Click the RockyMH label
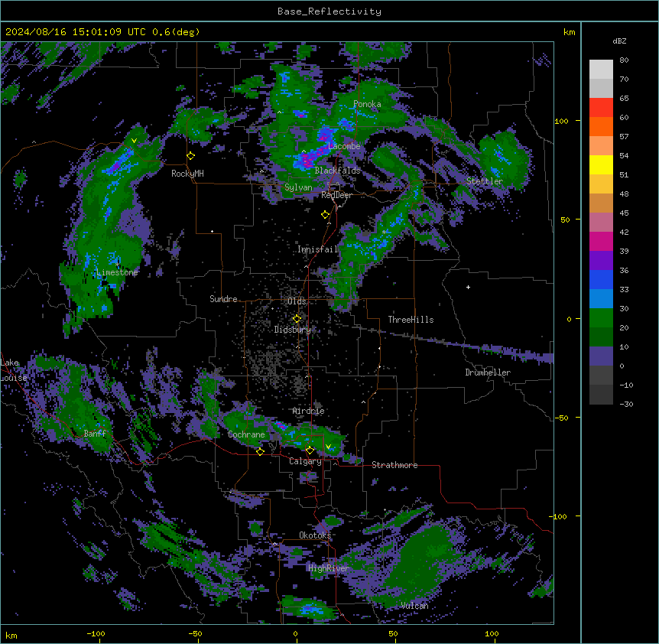Viewport: 659px width, 644px height. click(187, 174)
